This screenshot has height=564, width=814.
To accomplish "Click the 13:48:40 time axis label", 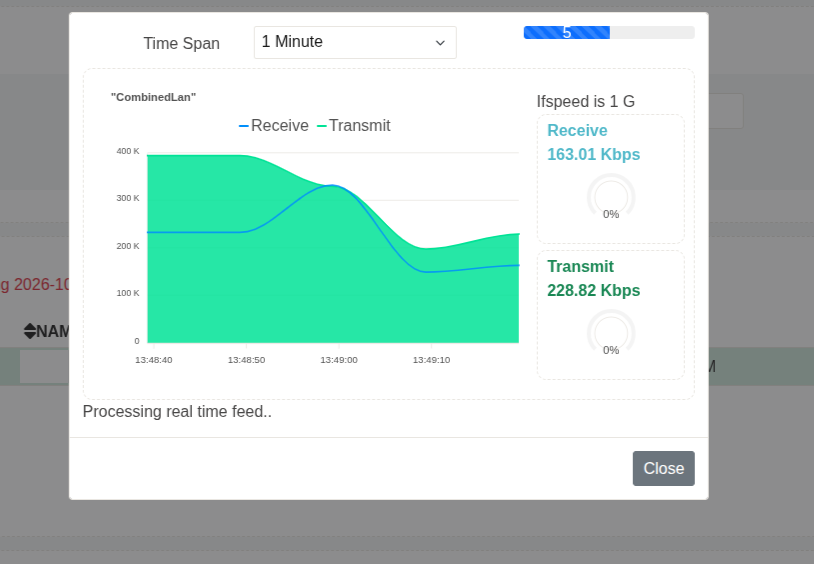I will [x=154, y=360].
